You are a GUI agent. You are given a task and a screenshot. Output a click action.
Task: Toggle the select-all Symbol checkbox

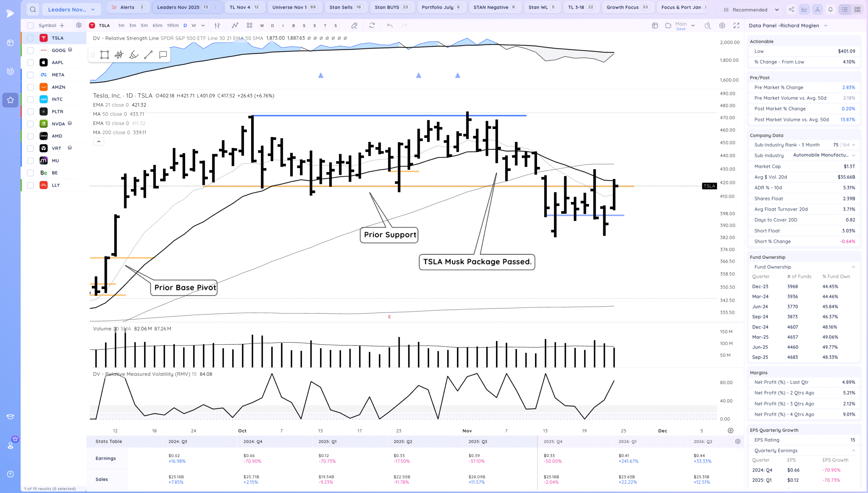[x=31, y=25]
